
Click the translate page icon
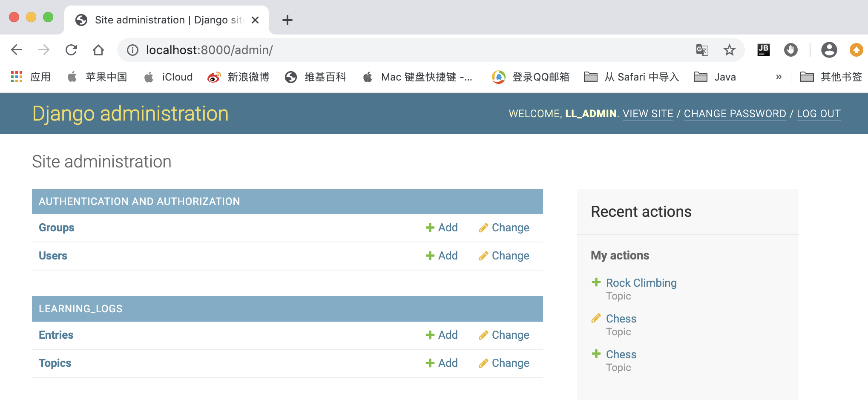tap(702, 50)
